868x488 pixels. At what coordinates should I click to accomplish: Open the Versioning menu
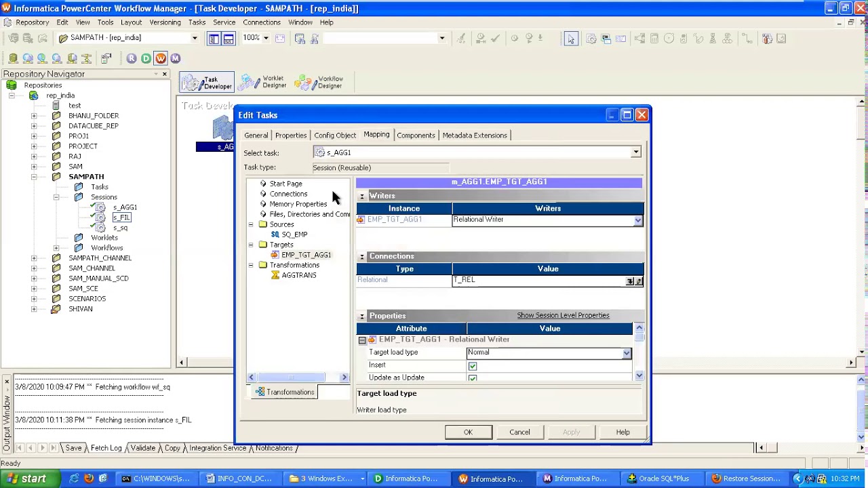point(165,22)
